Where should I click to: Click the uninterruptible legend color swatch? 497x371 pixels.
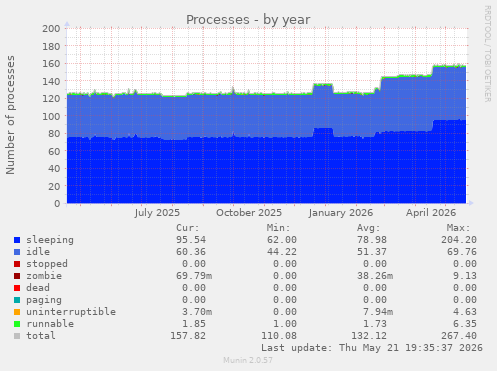[x=17, y=312]
